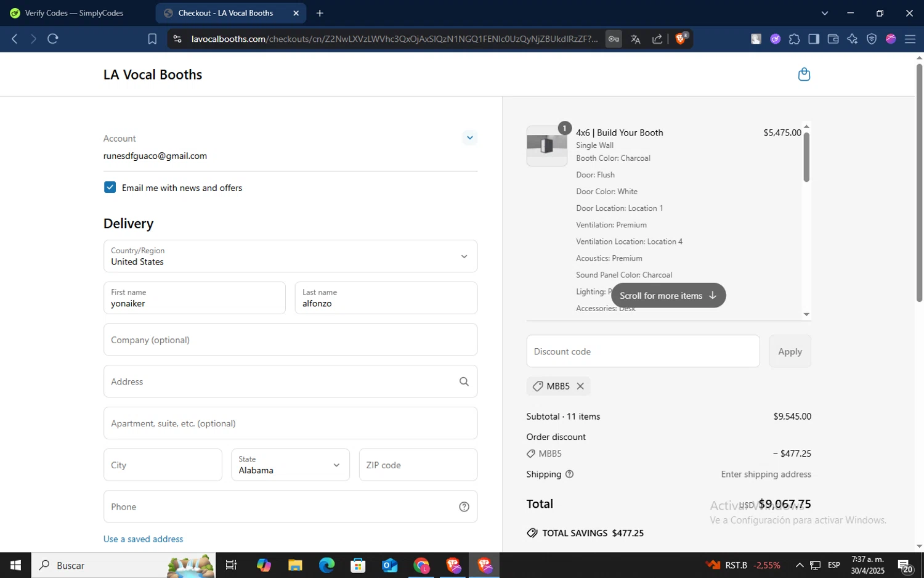Open Microsoft Store taskbar icon
Image resolution: width=924 pixels, height=578 pixels.
(358, 565)
